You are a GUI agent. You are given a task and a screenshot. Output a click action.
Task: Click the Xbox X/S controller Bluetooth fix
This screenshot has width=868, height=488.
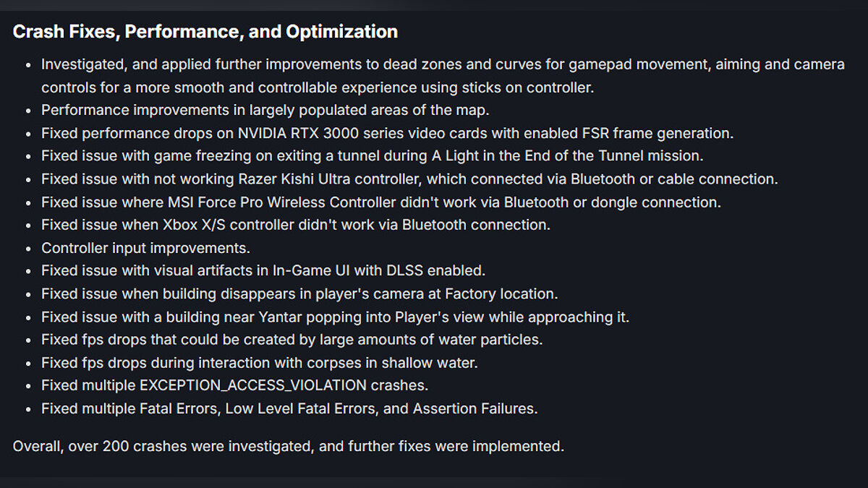tap(295, 225)
